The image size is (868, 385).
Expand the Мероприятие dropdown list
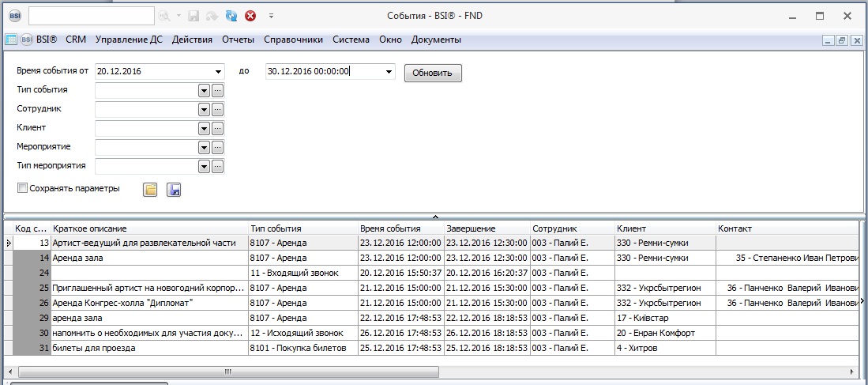point(204,147)
